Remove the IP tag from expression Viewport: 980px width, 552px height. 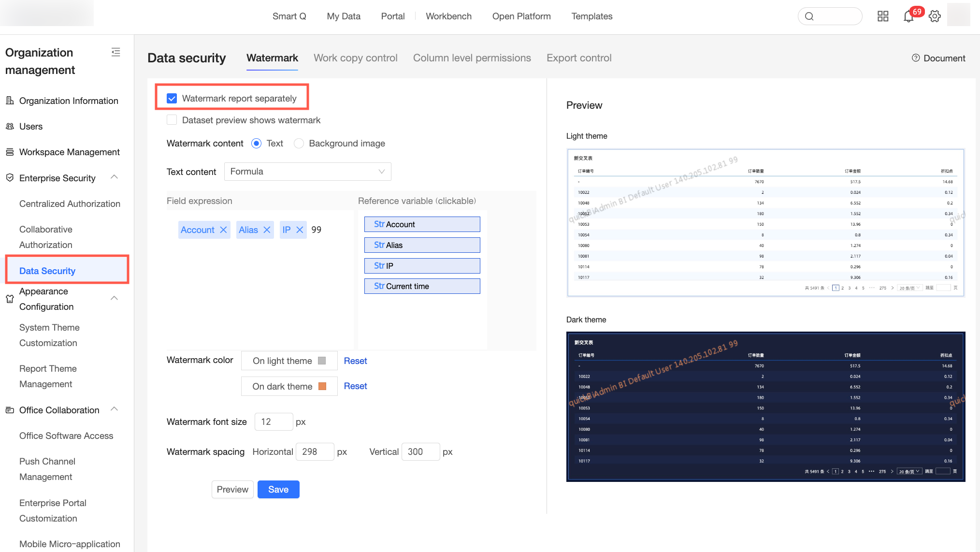coord(300,230)
